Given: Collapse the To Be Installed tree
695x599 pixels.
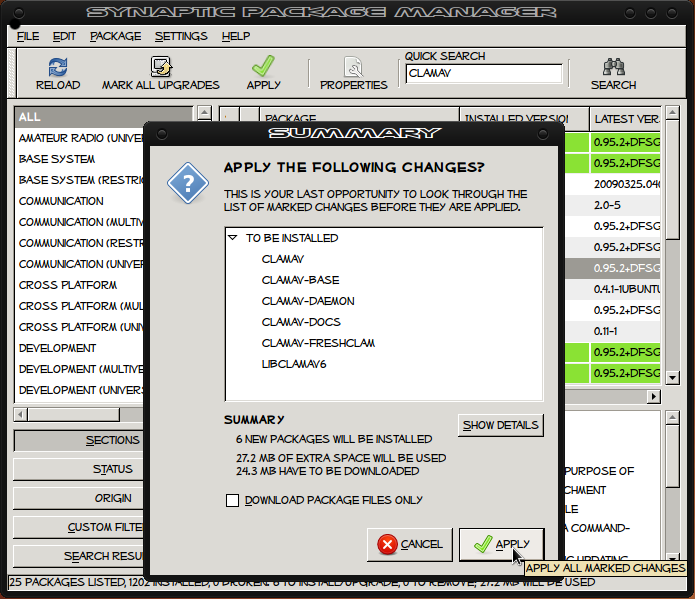Looking at the screenshot, I should click(233, 238).
